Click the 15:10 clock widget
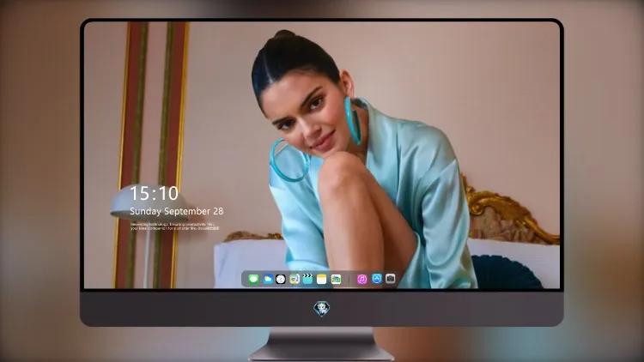Image resolution: width=644 pixels, height=362 pixels. pyautogui.click(x=154, y=193)
